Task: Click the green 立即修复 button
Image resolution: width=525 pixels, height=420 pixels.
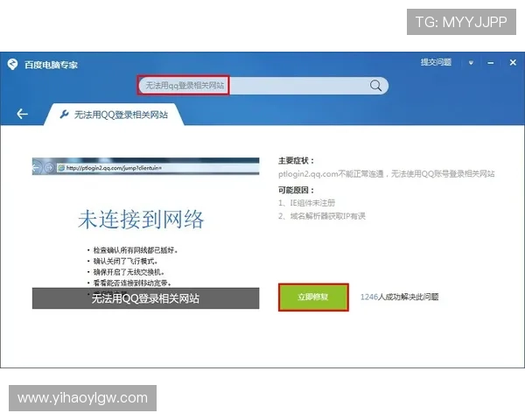Action: click(313, 297)
